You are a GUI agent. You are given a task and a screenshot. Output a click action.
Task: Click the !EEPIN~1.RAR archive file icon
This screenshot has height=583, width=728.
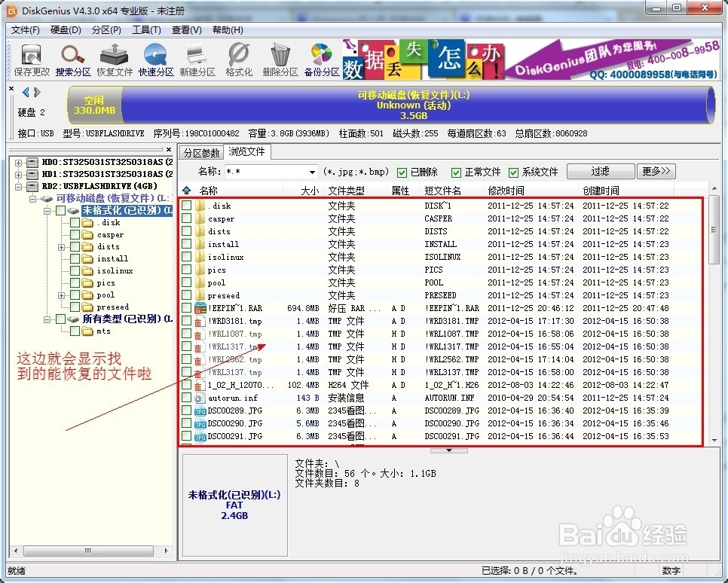(200, 308)
